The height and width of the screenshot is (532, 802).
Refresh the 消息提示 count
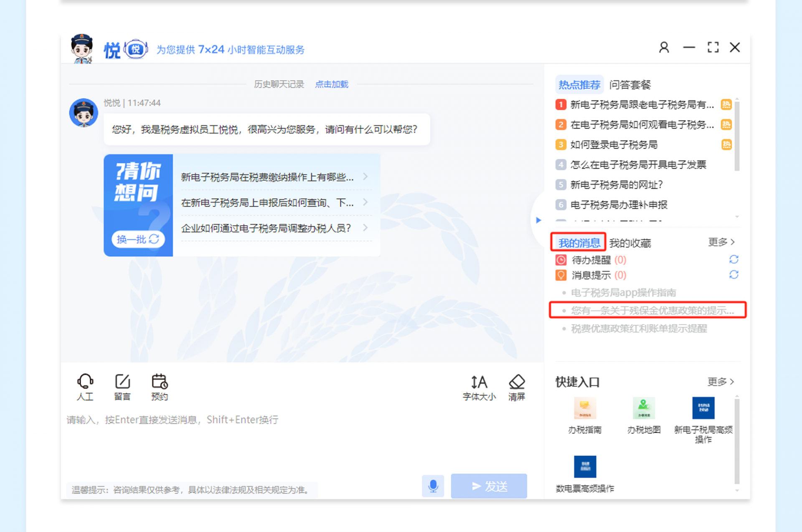tap(733, 275)
